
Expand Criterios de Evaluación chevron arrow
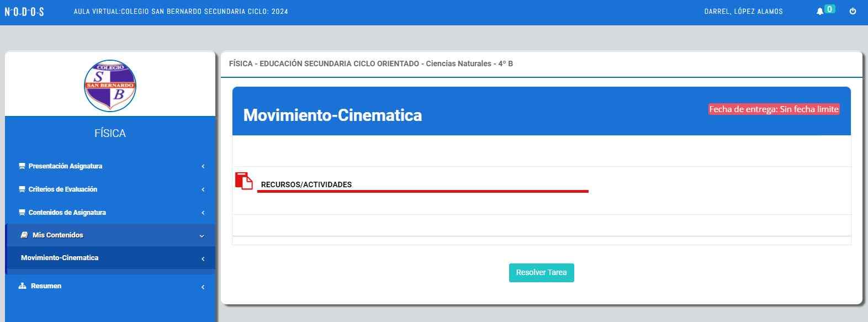click(203, 189)
